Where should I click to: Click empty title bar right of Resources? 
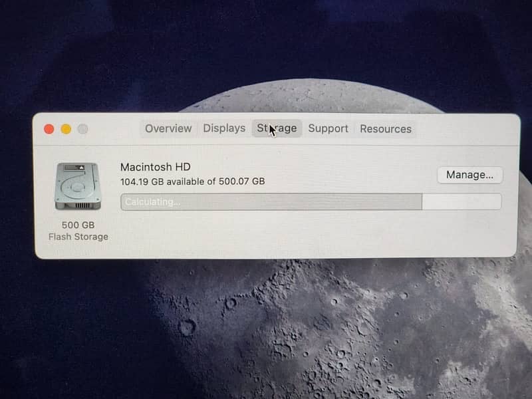(465, 129)
